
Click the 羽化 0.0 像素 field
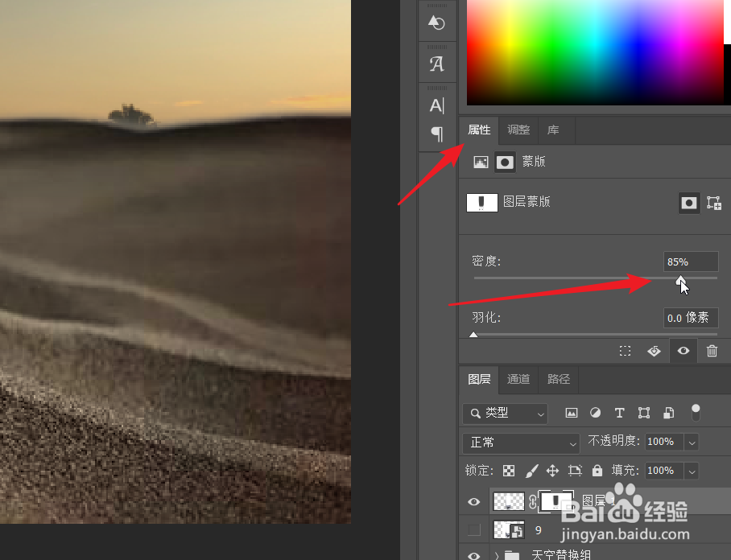pyautogui.click(x=691, y=318)
